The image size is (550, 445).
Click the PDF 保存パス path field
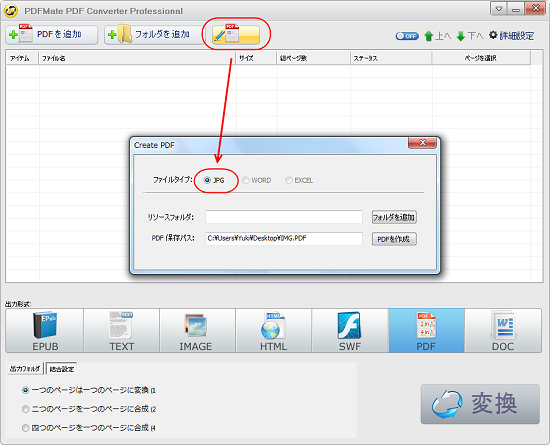tap(284, 238)
